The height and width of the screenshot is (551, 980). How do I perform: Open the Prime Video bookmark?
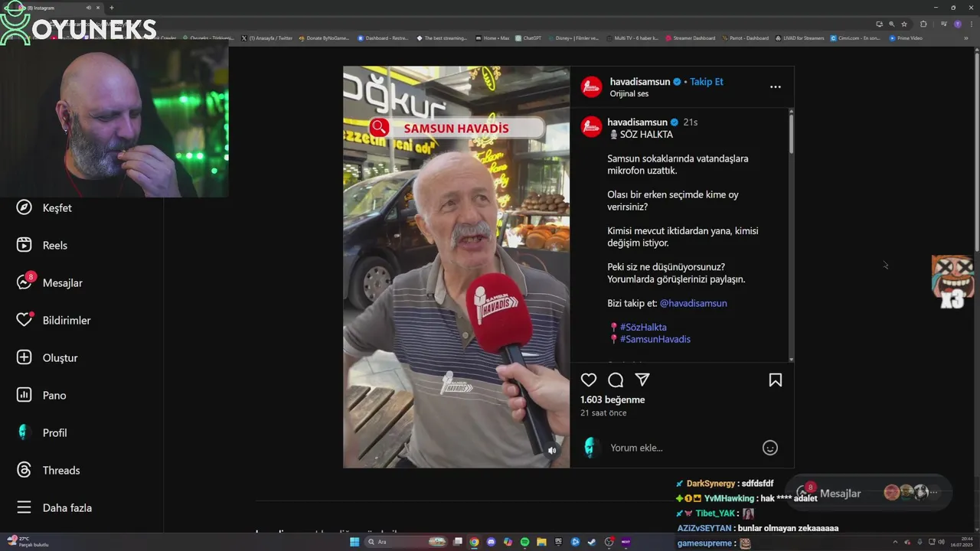tap(906, 37)
